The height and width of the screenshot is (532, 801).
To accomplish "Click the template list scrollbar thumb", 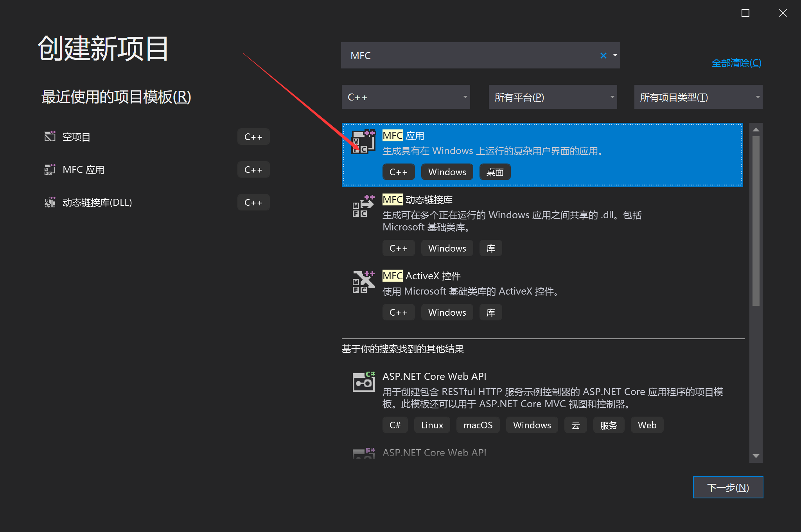I will point(756,221).
